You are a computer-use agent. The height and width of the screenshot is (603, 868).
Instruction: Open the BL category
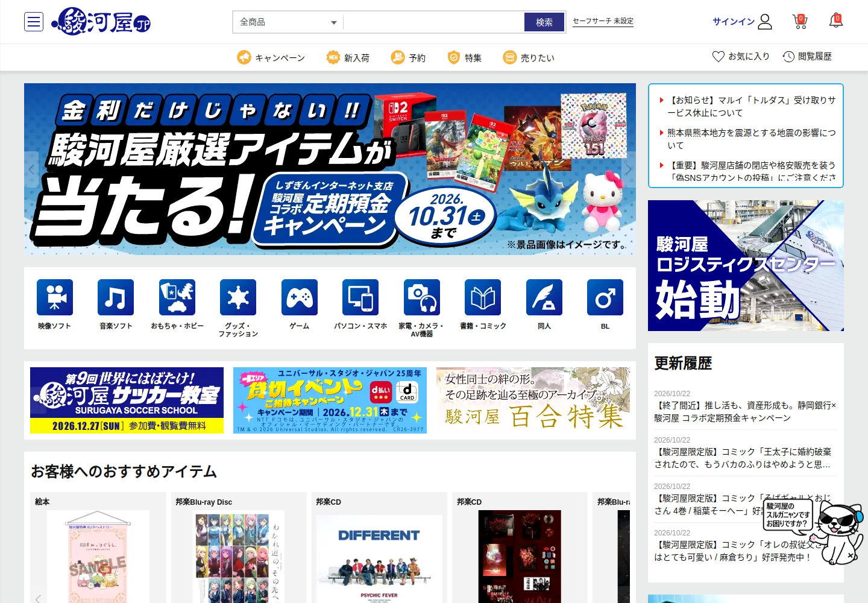pos(605,305)
